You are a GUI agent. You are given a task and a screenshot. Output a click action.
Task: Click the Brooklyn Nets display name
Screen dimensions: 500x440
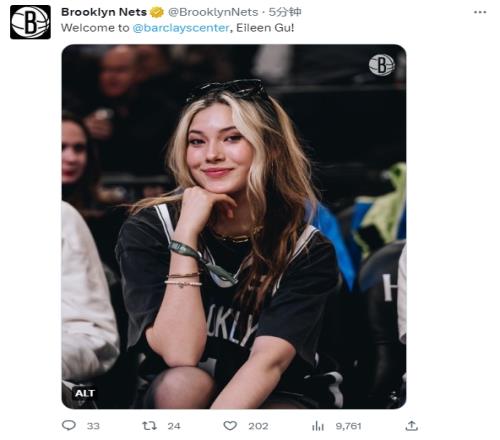point(104,12)
